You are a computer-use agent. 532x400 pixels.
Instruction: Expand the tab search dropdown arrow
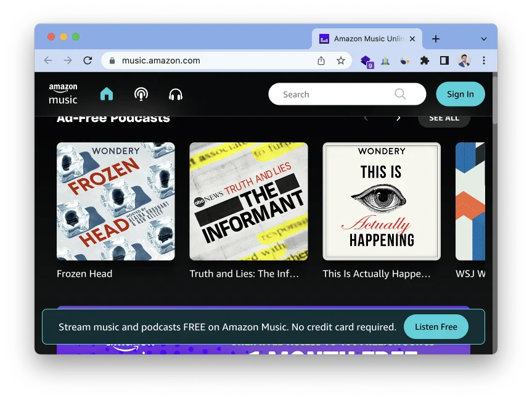pyautogui.click(x=484, y=39)
